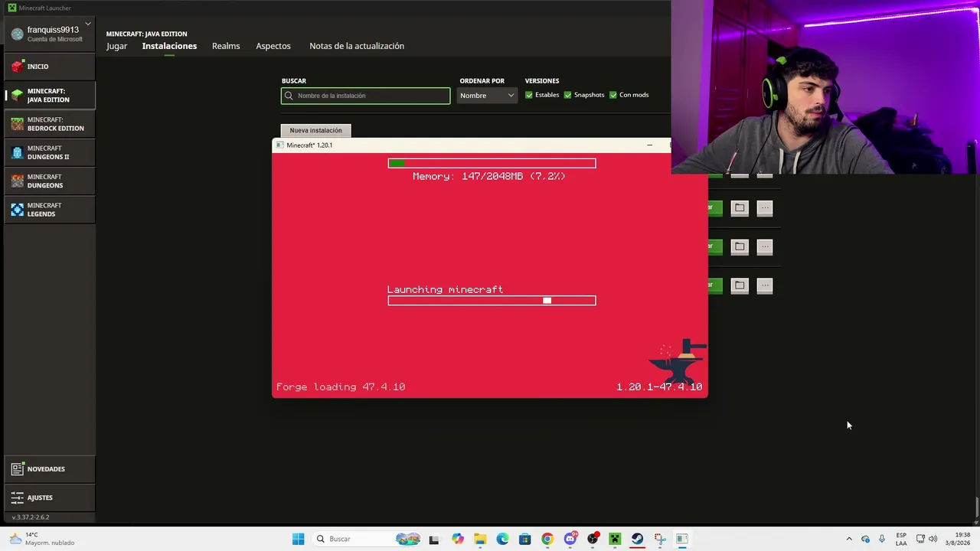This screenshot has width=980, height=551.
Task: Switch to the Instalaciones tab
Action: (169, 46)
